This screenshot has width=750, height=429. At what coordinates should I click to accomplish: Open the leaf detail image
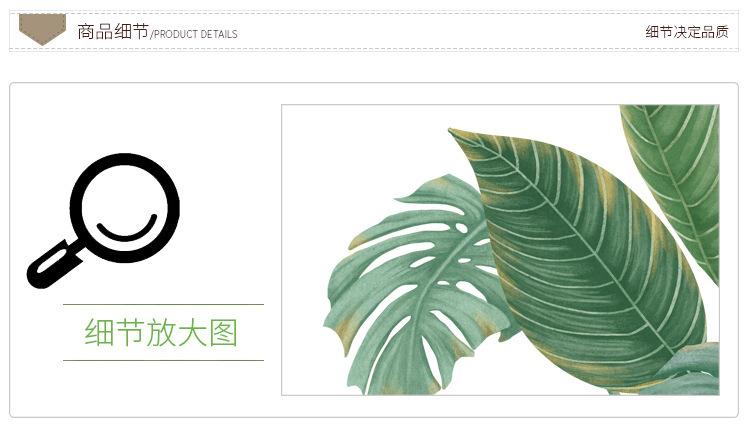[x=500, y=250]
